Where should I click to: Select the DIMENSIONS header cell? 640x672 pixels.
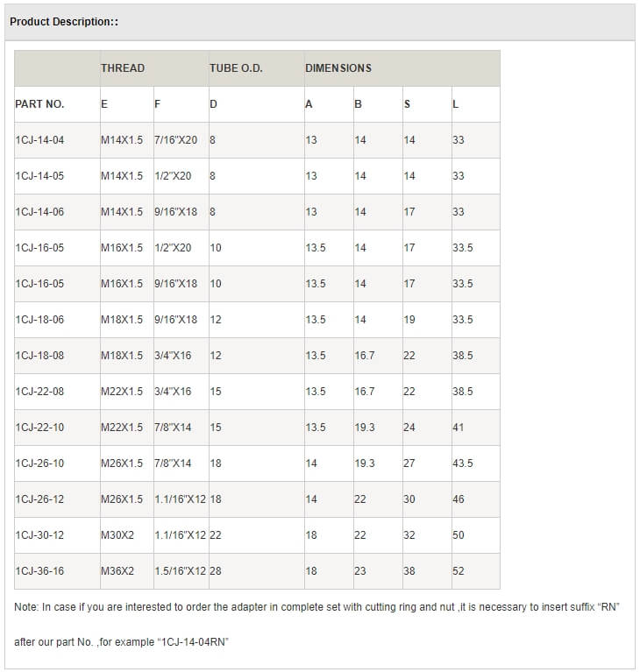point(338,68)
